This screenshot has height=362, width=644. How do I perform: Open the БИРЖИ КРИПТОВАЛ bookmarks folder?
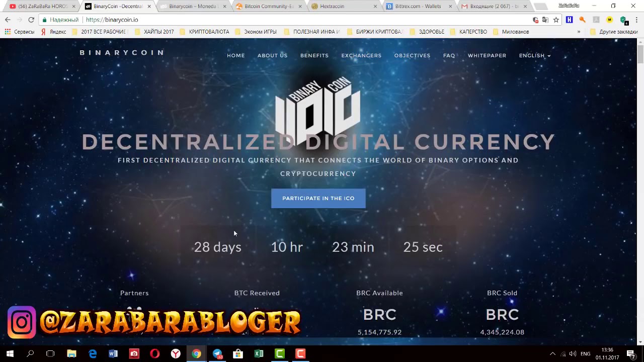click(375, 32)
